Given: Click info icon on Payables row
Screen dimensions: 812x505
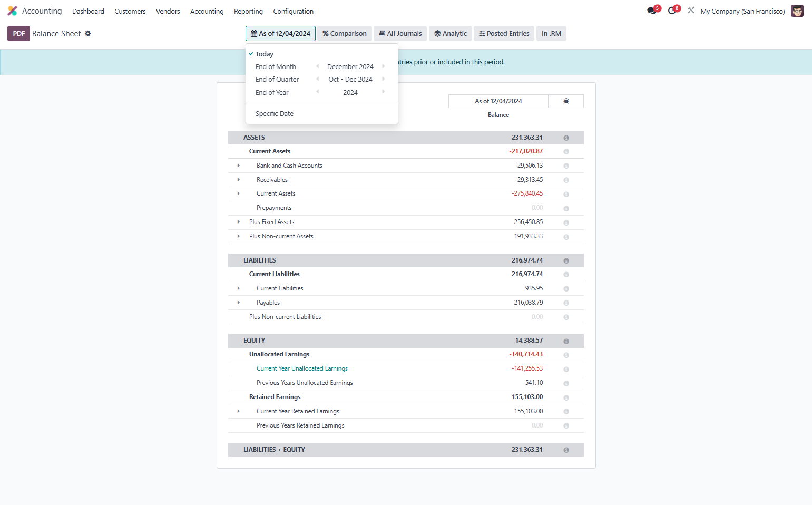Looking at the screenshot, I should coord(566,303).
